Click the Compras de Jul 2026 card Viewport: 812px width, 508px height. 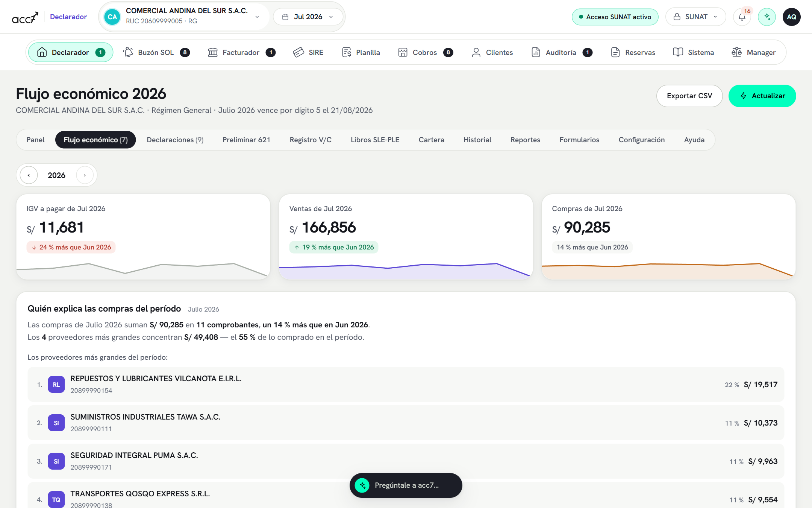coord(669,237)
